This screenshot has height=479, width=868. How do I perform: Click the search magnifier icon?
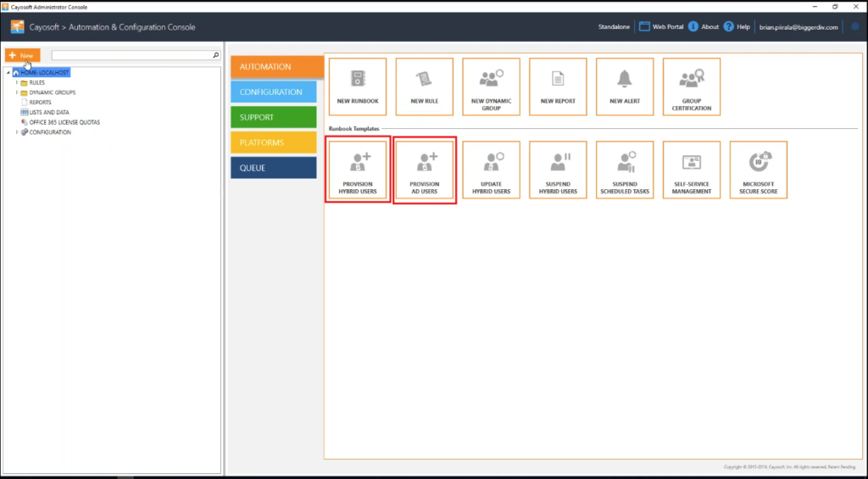point(216,55)
